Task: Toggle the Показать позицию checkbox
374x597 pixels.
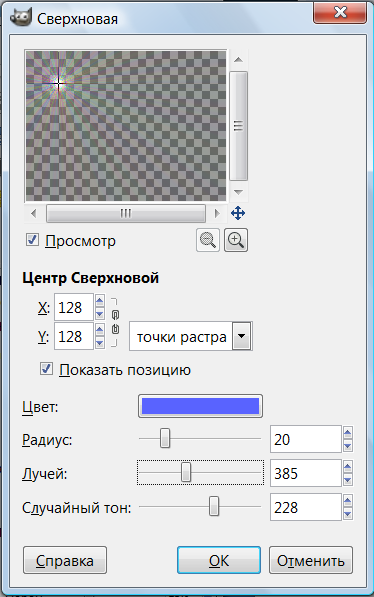Action: pos(46,369)
